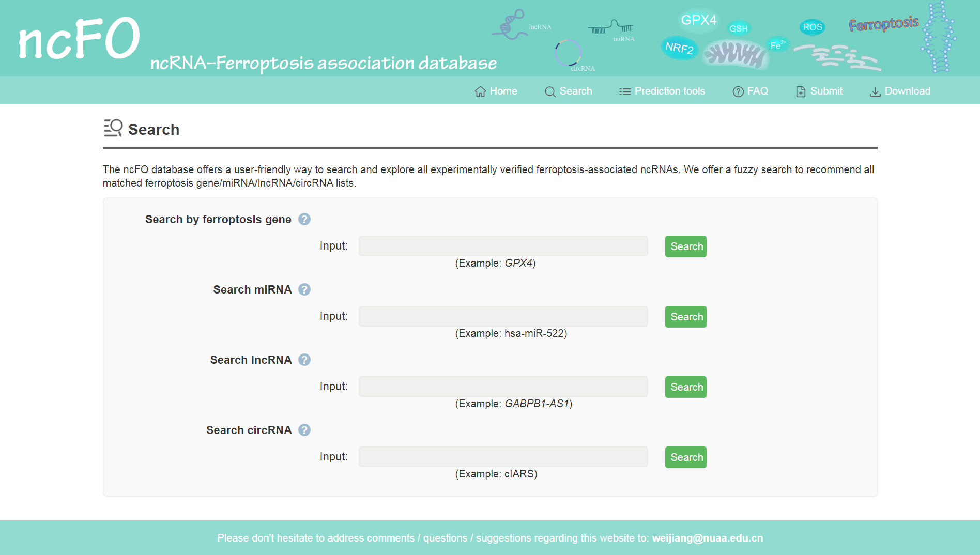Screen dimensions: 980x555
Task: Click the Download arrow icon in navigation
Action: (x=875, y=91)
